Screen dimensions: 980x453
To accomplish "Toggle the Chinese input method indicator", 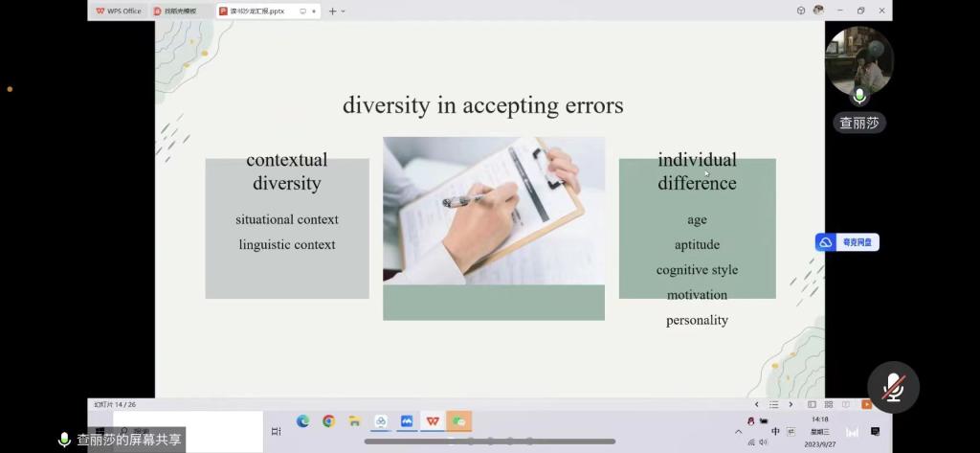I will [x=775, y=431].
